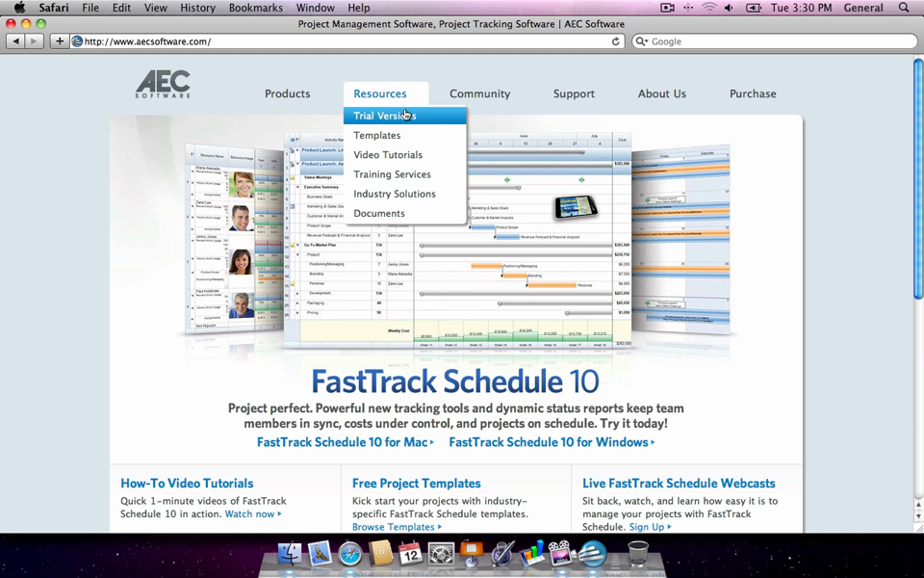The height and width of the screenshot is (578, 924).
Task: Open Safari's Help menu
Action: click(x=358, y=8)
